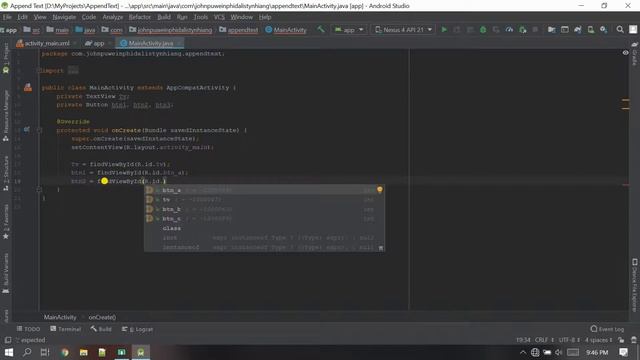Open the Structure tool window on left strip
This screenshot has height=360, width=640.
point(6,173)
